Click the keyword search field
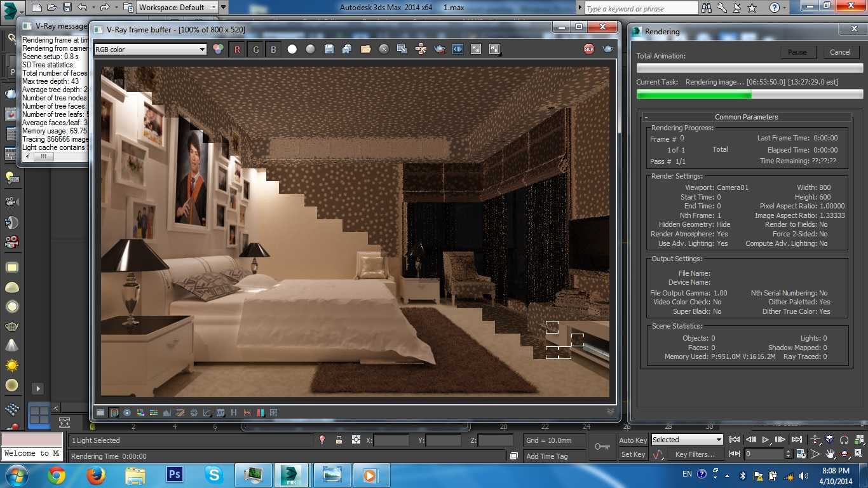This screenshot has width=868, height=488. pyautogui.click(x=641, y=8)
